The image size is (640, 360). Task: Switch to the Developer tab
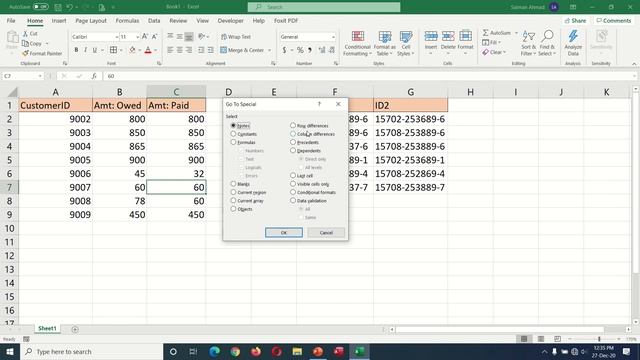coord(230,20)
